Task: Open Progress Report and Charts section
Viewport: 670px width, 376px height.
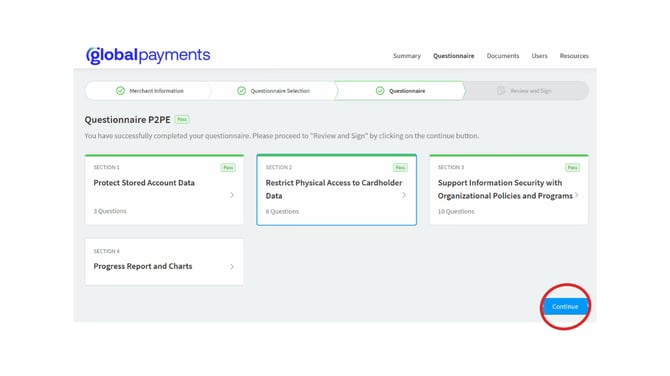Action: tap(165, 261)
